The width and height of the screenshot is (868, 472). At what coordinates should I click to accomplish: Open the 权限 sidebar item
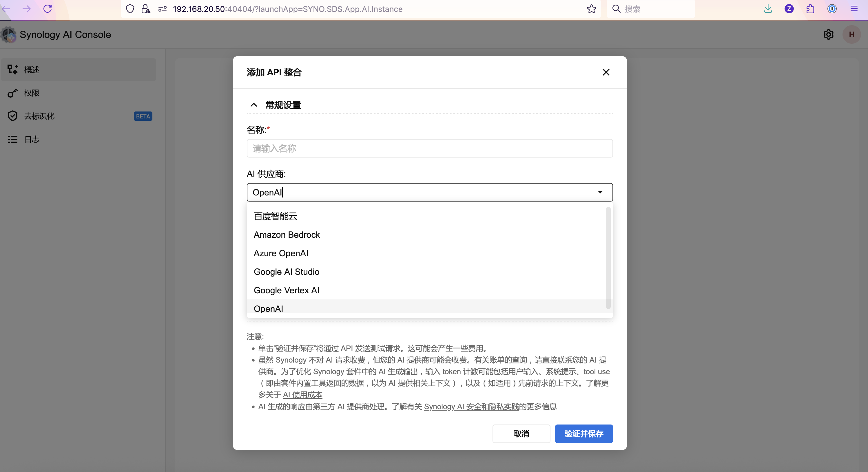point(32,93)
